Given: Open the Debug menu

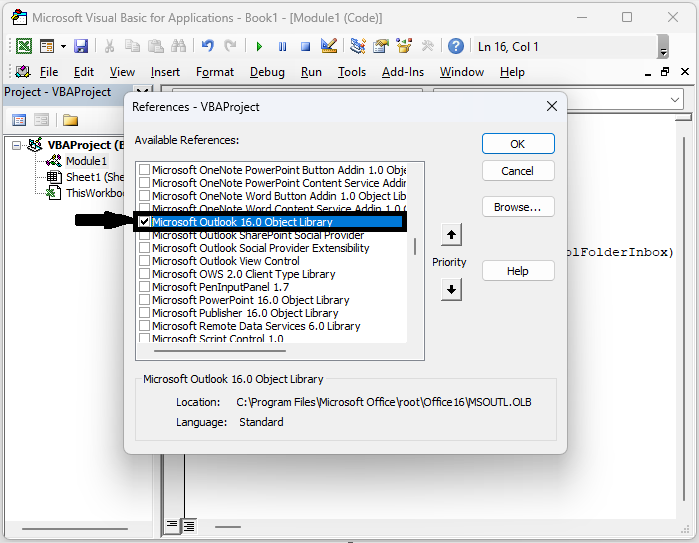Looking at the screenshot, I should point(267,72).
